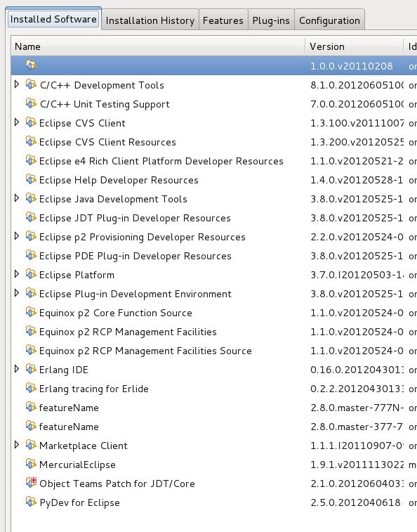417x532 pixels.
Task: Click the icon of featureName 2.8.0.master-377-7
Action: click(x=31, y=426)
